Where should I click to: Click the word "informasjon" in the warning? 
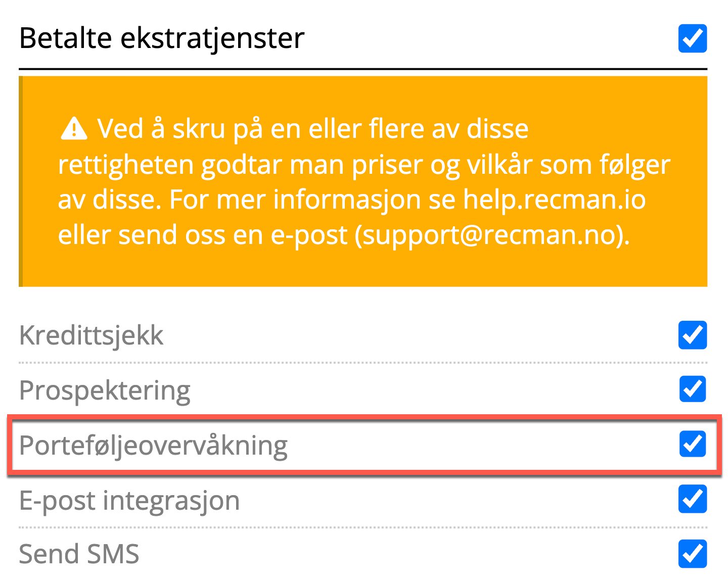coord(347,200)
